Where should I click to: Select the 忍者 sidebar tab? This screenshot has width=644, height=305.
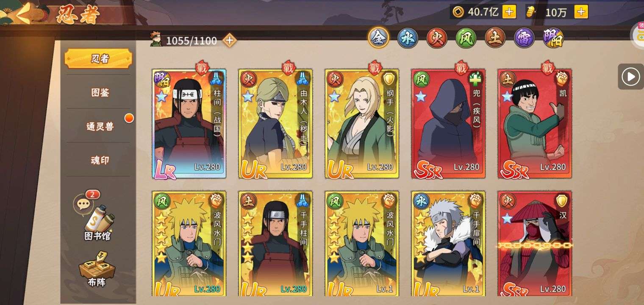click(98, 58)
